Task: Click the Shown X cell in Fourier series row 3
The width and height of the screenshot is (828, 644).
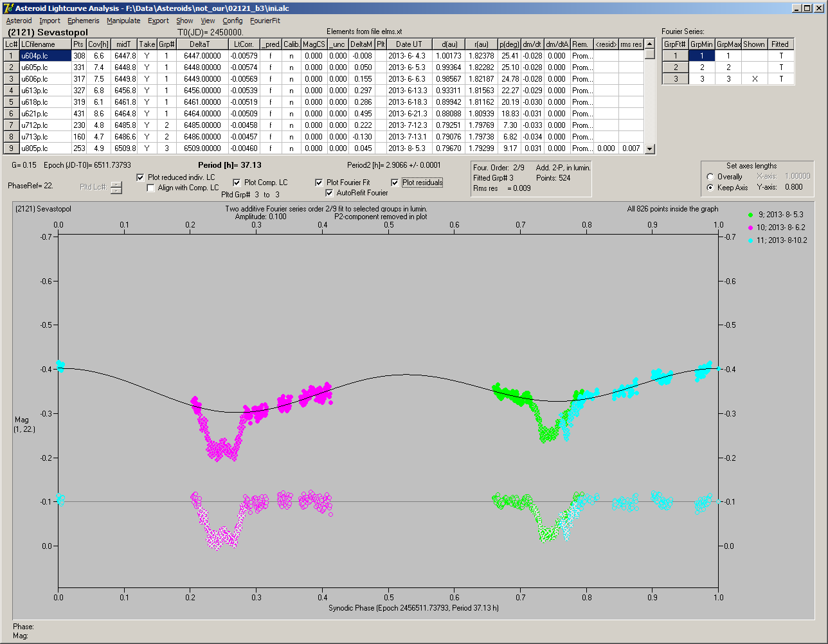Action: 755,79
